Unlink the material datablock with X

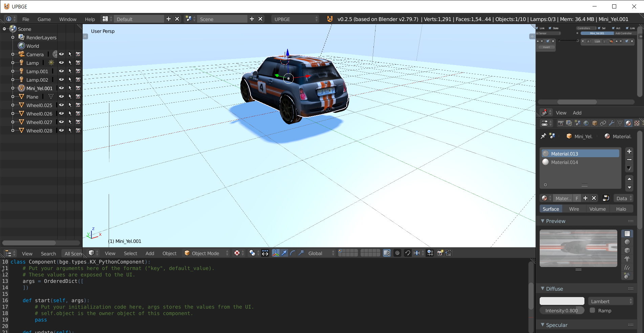tap(594, 199)
